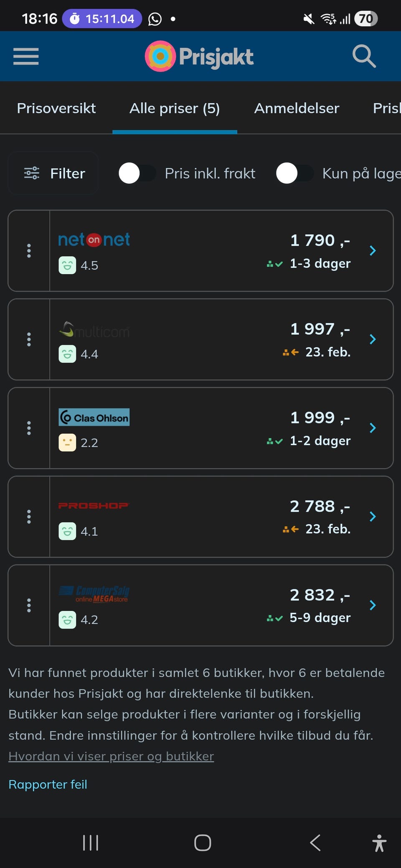Screen dimensions: 401x868
Task: Open three-dot options for Clas Ohlson offer
Action: 29,428
